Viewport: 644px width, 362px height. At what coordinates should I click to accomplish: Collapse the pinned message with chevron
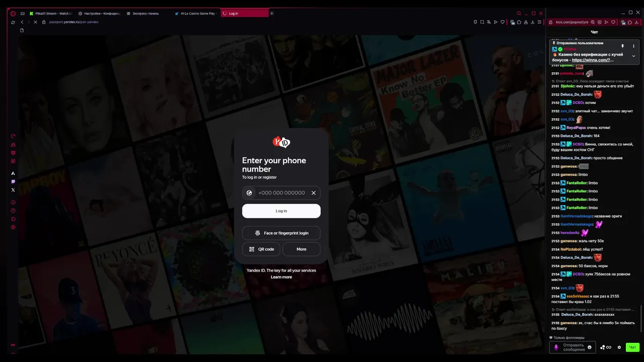633,56
